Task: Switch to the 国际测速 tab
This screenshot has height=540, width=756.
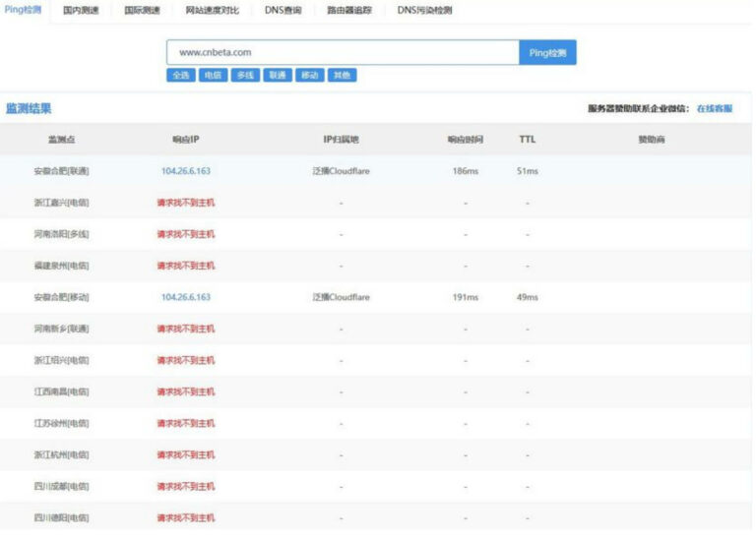Action: point(142,10)
